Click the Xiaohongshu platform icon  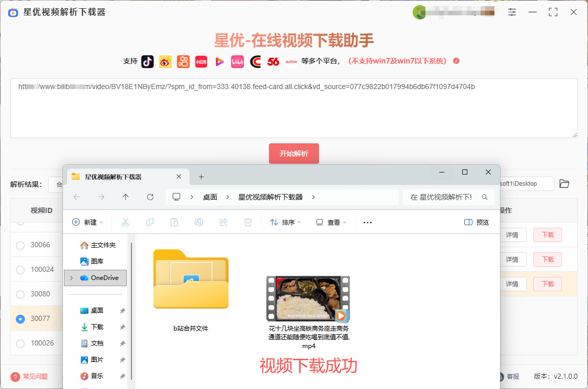pos(201,61)
